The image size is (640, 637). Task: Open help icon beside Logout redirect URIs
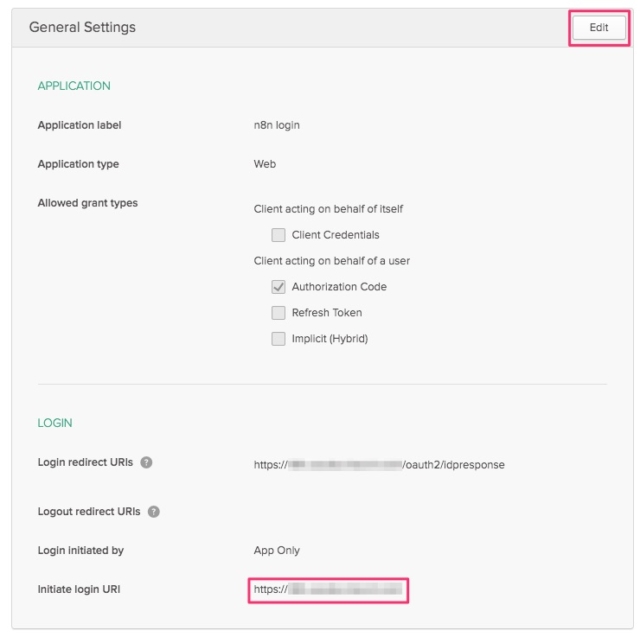(153, 512)
